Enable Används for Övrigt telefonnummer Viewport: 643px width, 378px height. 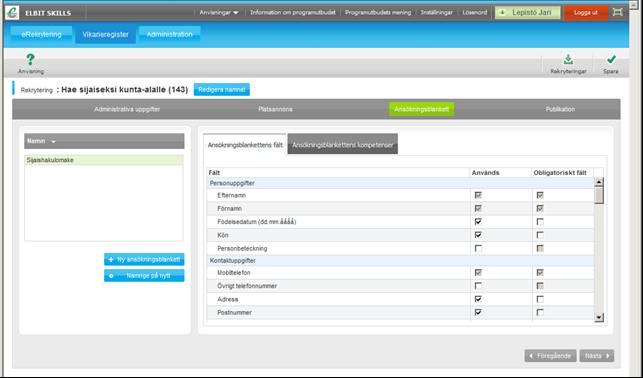point(478,286)
